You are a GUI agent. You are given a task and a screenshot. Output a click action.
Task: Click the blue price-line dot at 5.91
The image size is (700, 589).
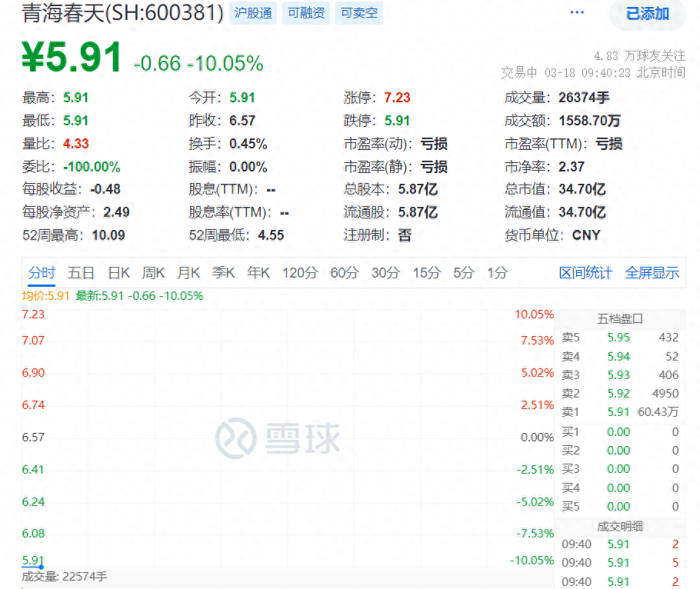click(x=41, y=567)
